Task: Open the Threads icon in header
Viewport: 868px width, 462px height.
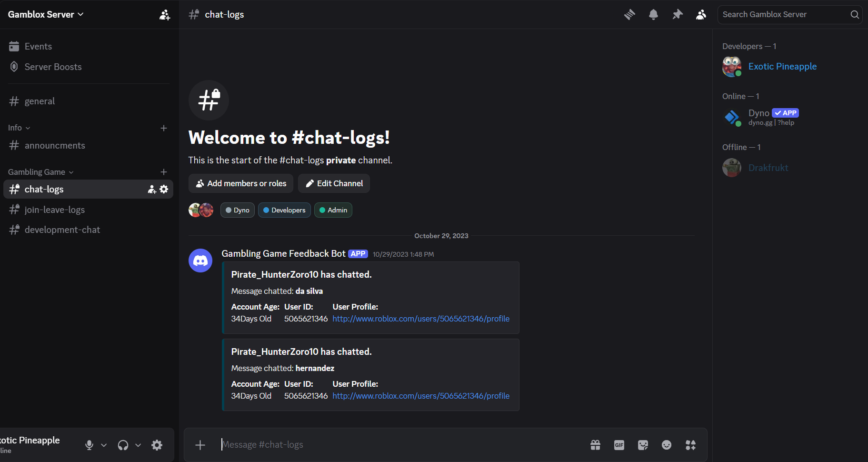Action: click(x=629, y=15)
